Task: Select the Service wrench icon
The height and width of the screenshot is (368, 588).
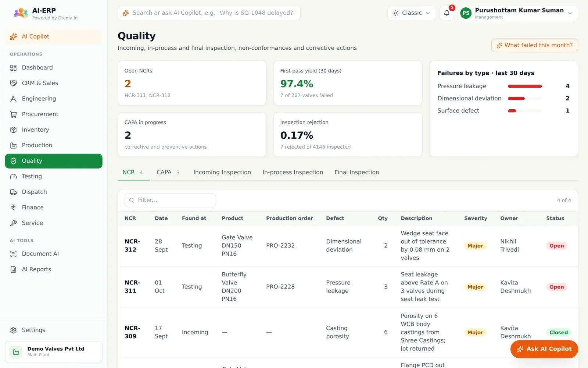Action: click(14, 223)
